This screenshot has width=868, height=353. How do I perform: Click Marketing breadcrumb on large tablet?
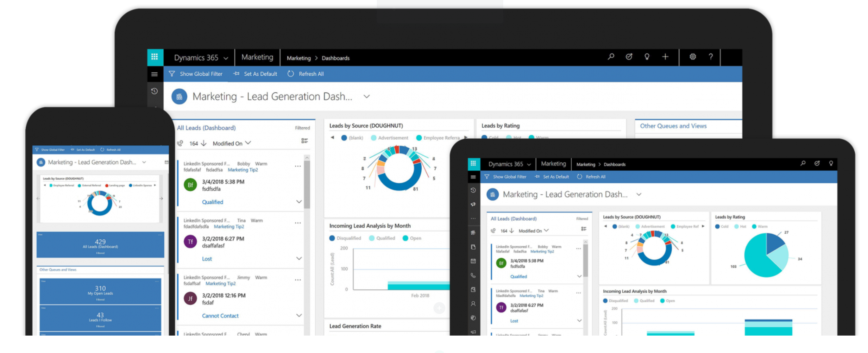(x=299, y=58)
